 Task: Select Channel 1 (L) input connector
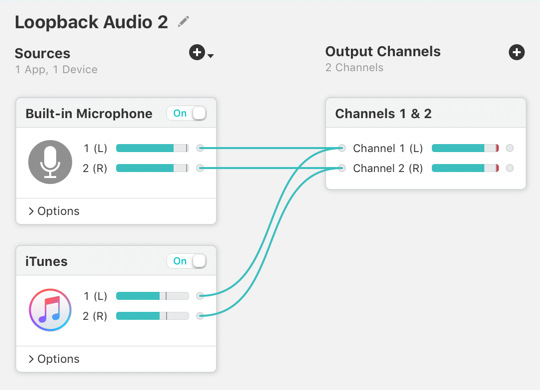pyautogui.click(x=342, y=148)
